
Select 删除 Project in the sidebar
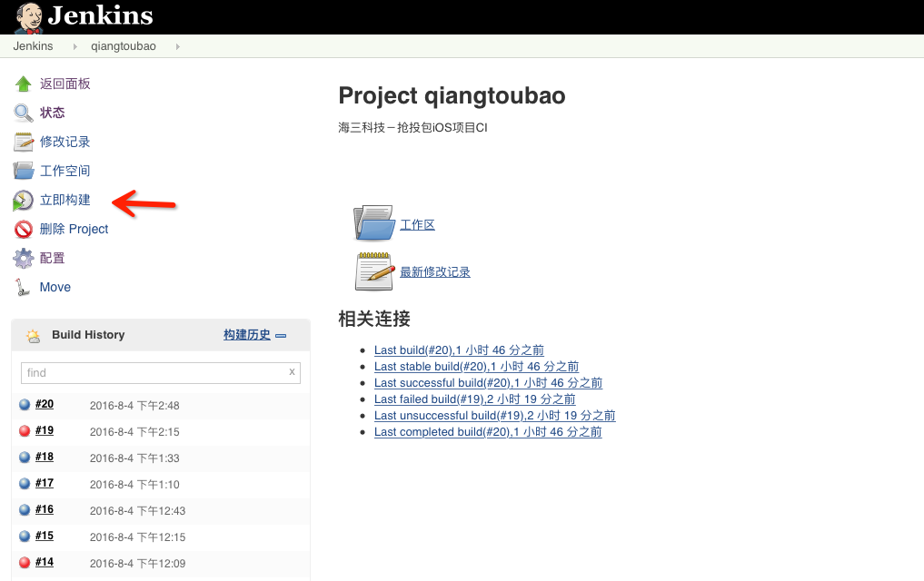[74, 229]
